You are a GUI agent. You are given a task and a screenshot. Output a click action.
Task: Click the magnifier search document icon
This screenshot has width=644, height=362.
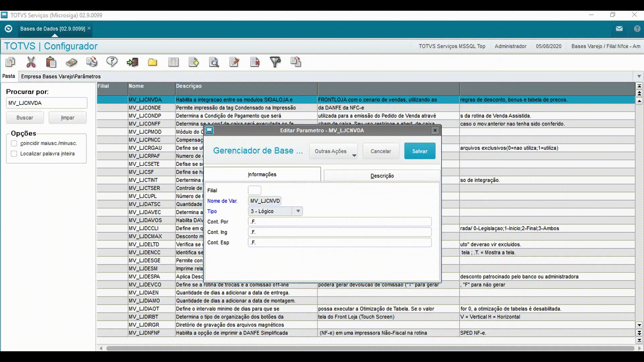pyautogui.click(x=214, y=62)
